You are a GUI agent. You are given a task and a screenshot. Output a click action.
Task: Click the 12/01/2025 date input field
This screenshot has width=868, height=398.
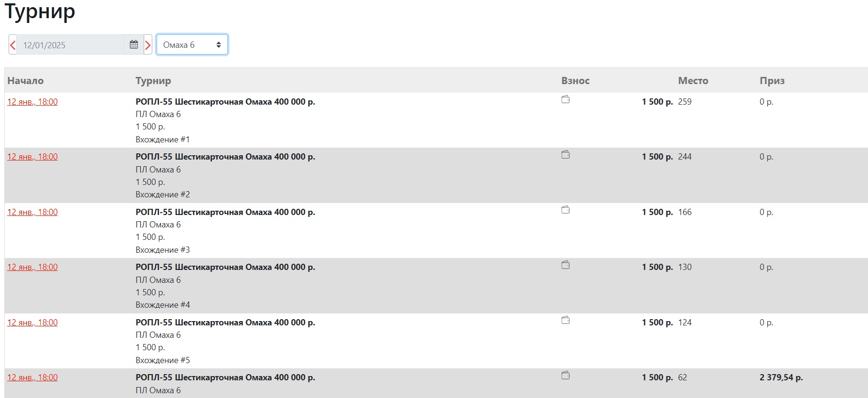click(x=71, y=45)
